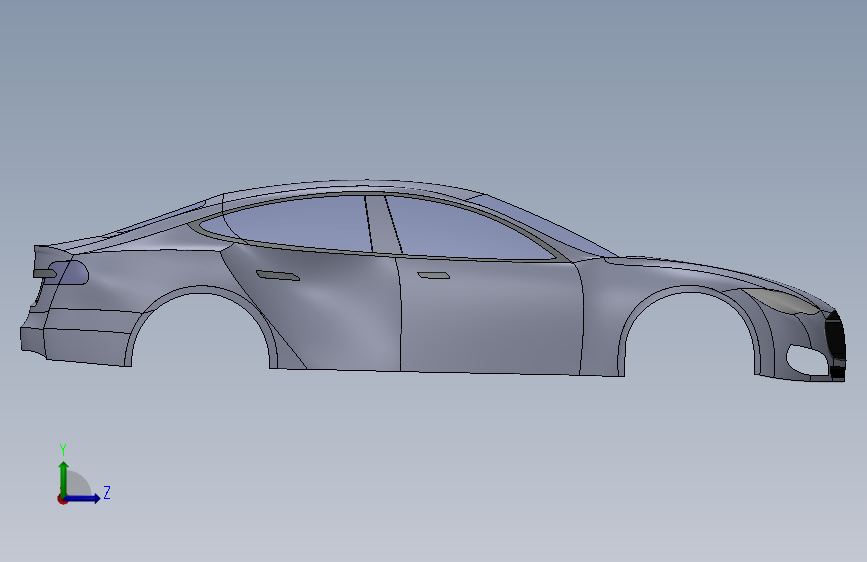Select the front wheel arch lip
Screen dimensions: 867x562
coord(688,290)
